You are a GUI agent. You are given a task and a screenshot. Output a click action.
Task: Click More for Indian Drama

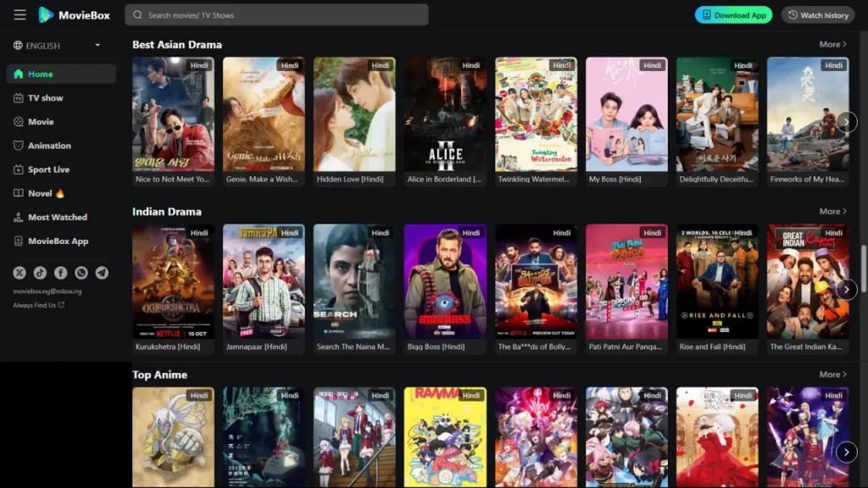(832, 211)
